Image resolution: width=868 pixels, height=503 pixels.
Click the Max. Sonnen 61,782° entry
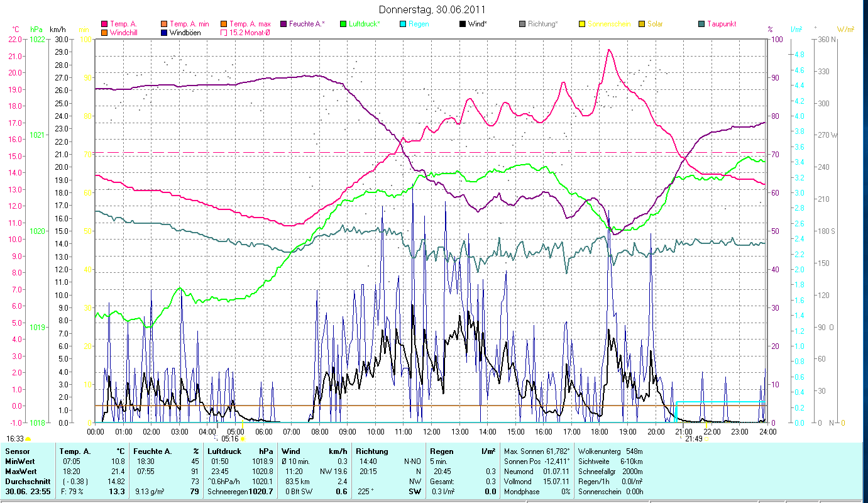pyautogui.click(x=537, y=451)
